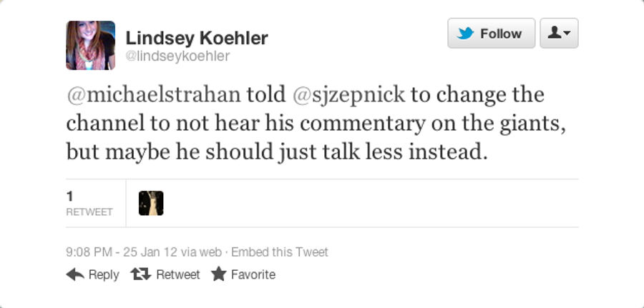Click the Reply text label
The image size is (644, 308).
(104, 274)
